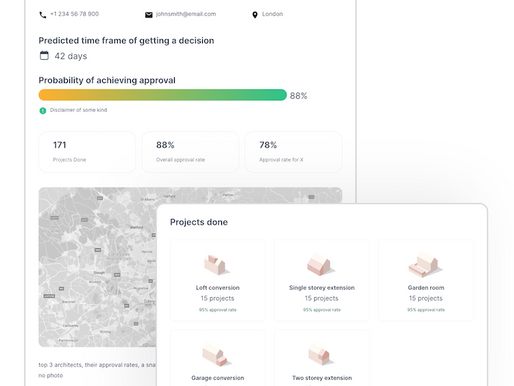This screenshot has height=386, width=514.
Task: Click the Disclaimer of some kind text
Action: click(78, 110)
